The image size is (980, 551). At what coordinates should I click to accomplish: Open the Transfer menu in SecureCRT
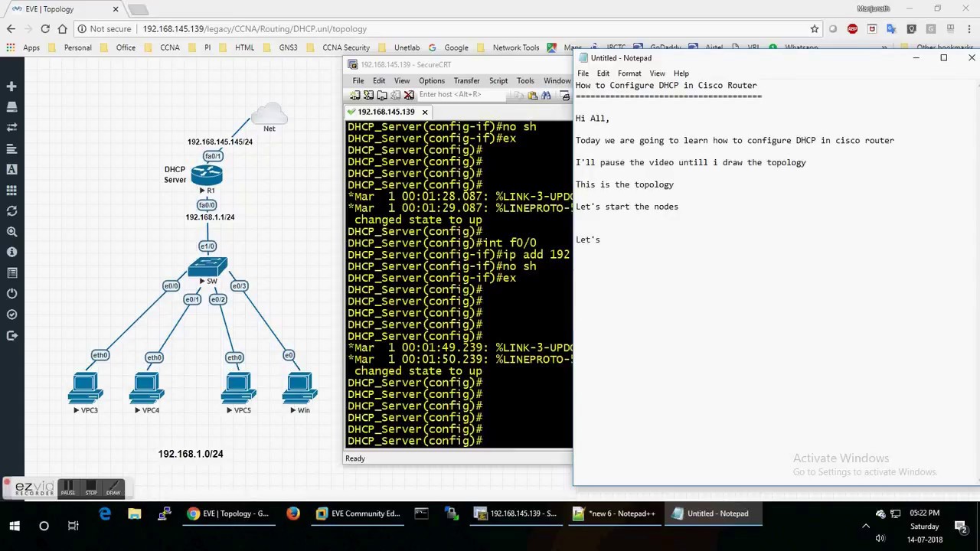tap(466, 81)
